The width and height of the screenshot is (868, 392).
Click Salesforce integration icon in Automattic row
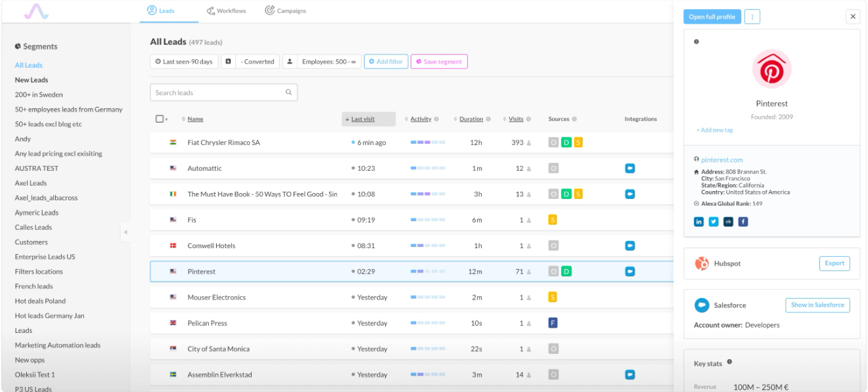tap(629, 168)
